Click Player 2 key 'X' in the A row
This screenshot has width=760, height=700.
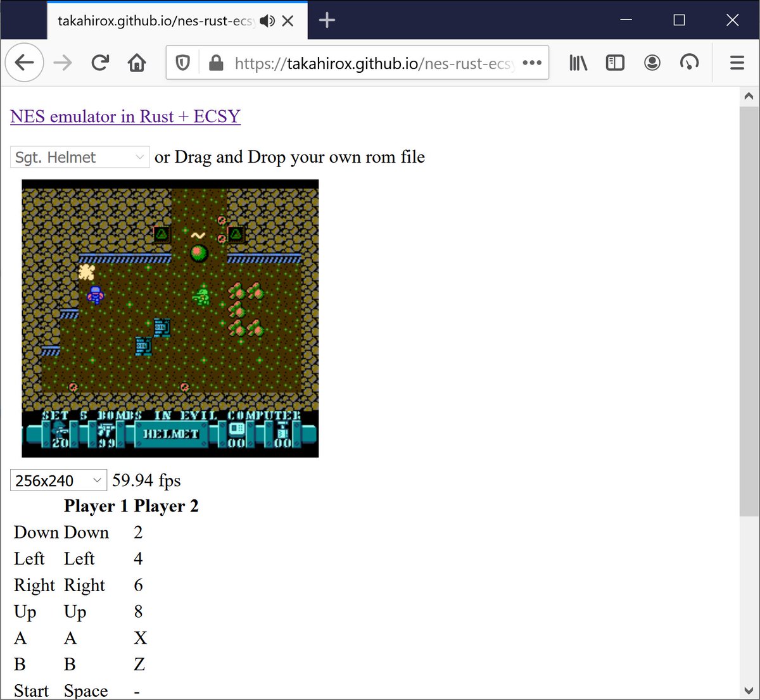140,638
